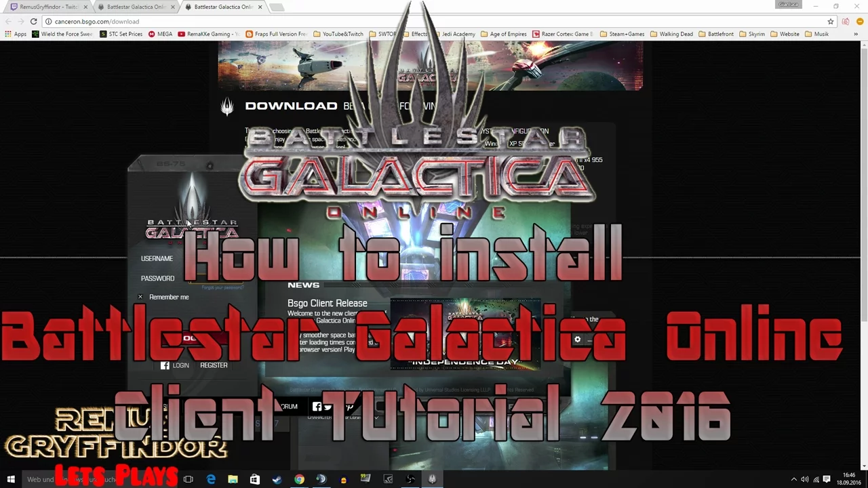The image size is (868, 488).
Task: Open the Apps bookmark shortcut
Action: tap(16, 34)
